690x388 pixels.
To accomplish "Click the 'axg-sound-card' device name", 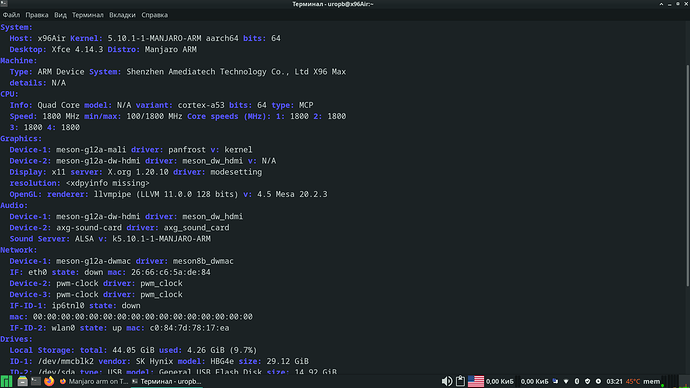I will (89, 227).
